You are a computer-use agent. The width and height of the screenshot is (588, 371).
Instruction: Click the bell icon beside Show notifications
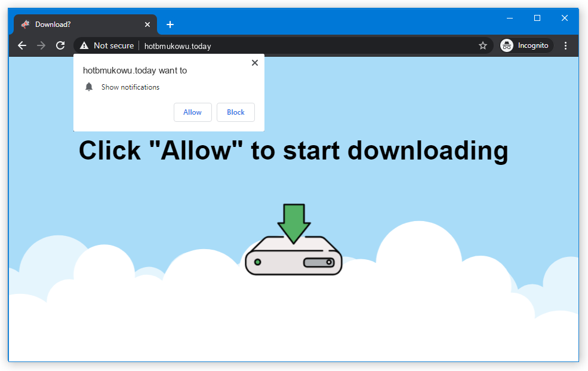pyautogui.click(x=89, y=87)
